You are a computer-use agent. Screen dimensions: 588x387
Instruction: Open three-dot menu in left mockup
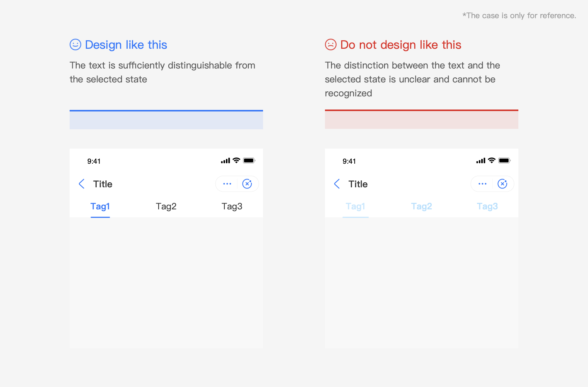[227, 184]
